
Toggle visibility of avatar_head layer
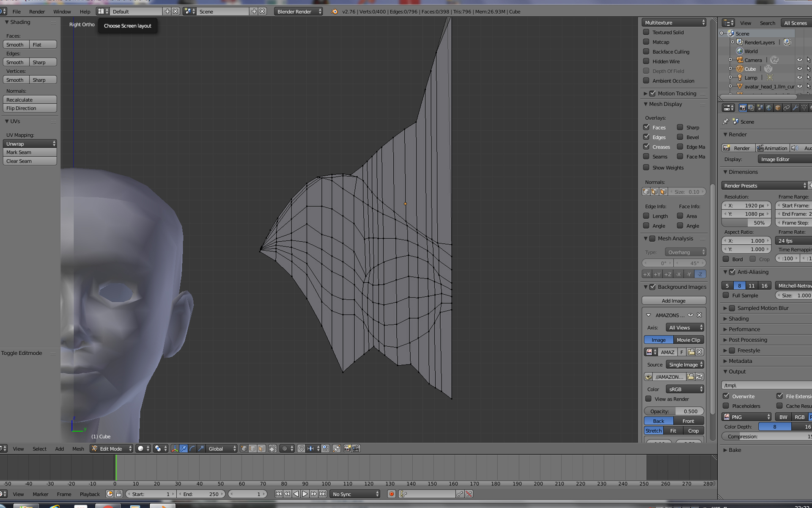coord(798,86)
